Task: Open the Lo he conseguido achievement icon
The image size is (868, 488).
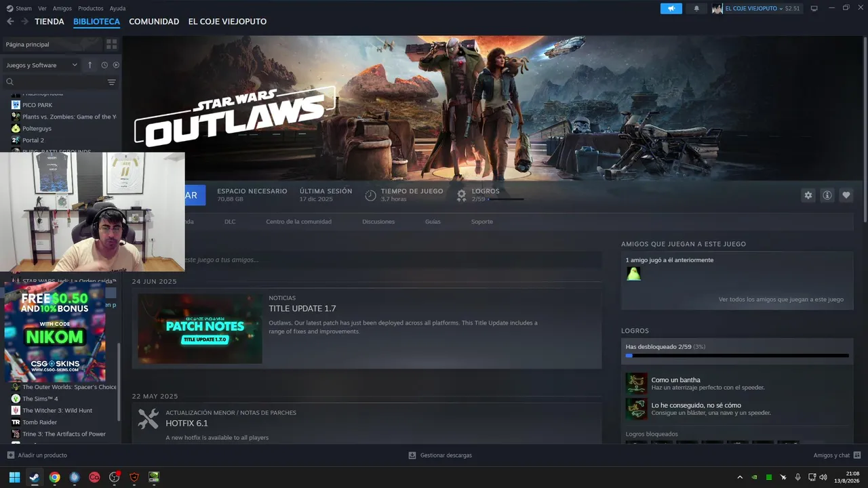Action: click(636, 409)
